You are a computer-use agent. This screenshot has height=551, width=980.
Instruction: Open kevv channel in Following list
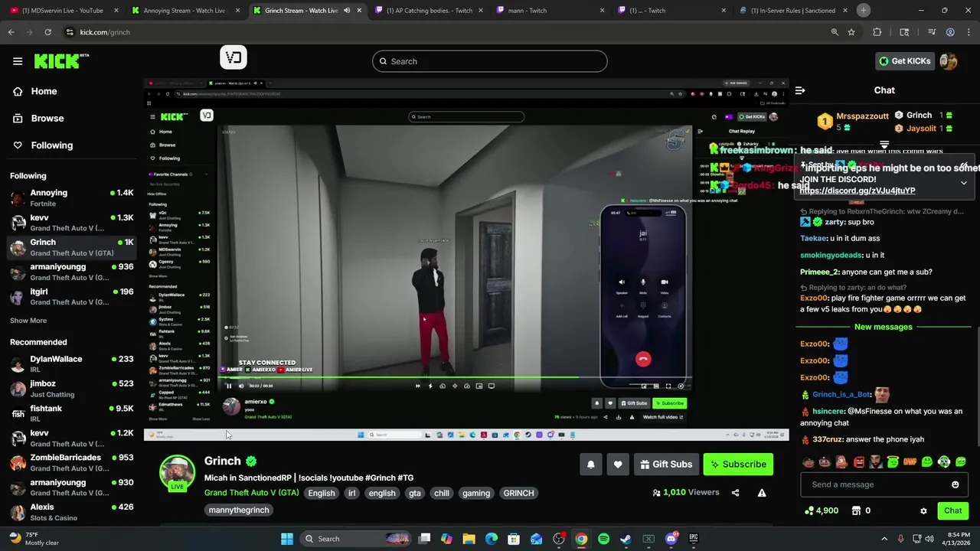71,223
